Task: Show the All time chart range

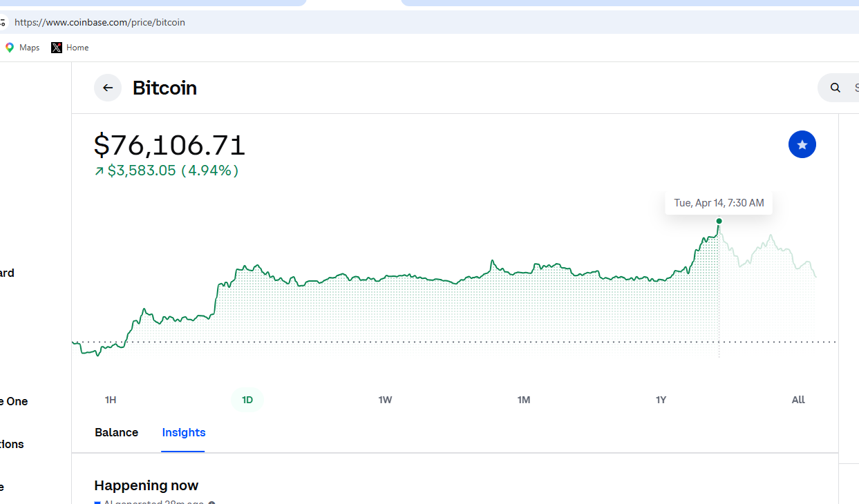Action: (798, 400)
